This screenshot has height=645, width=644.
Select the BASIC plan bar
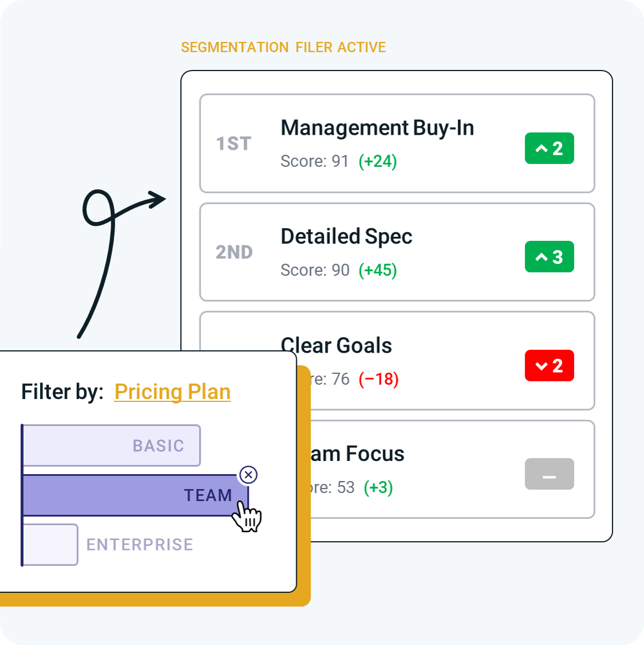click(x=112, y=445)
